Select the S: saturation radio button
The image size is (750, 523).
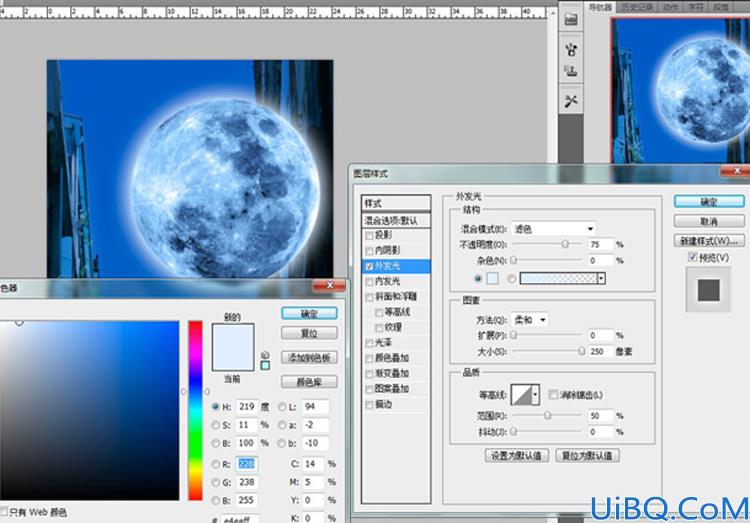point(215,425)
